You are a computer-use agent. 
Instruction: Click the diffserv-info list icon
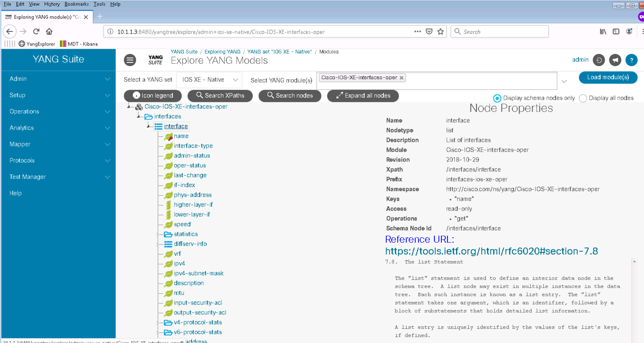[x=168, y=244]
